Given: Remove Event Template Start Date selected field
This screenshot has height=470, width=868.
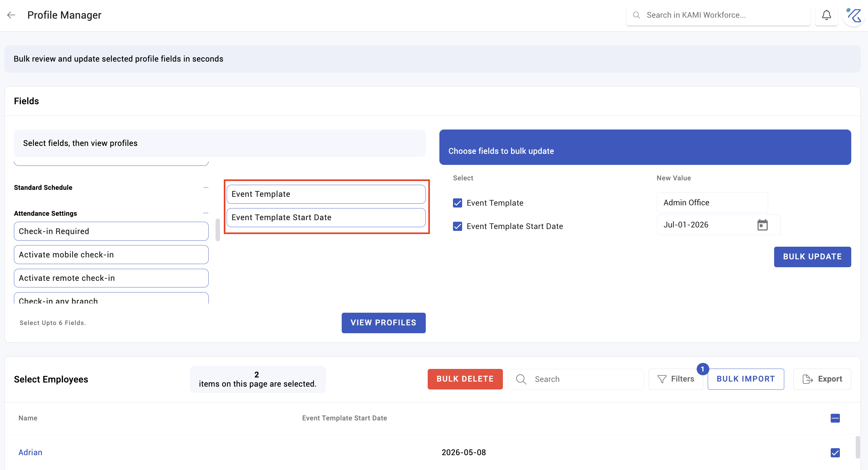Looking at the screenshot, I should [326, 218].
